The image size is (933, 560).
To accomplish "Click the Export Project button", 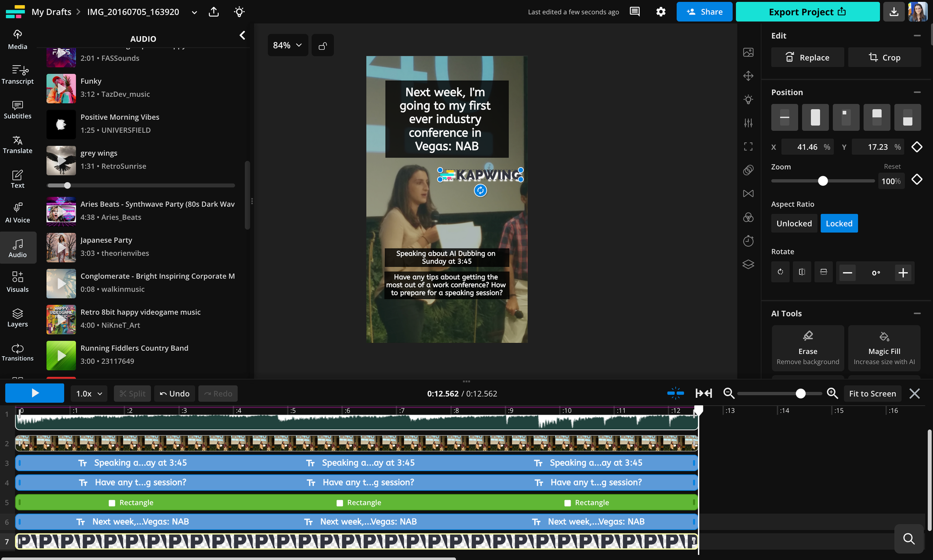I will [808, 12].
